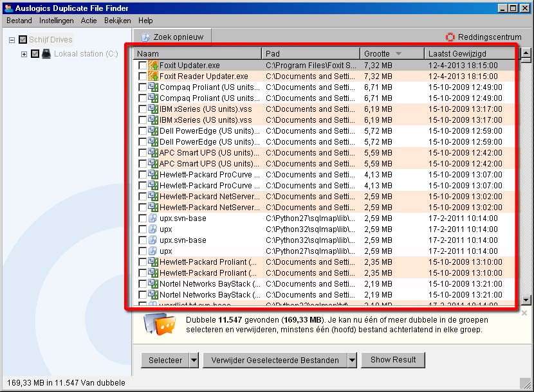Click the upx.svn-base icon in Python32 path

(x=153, y=240)
